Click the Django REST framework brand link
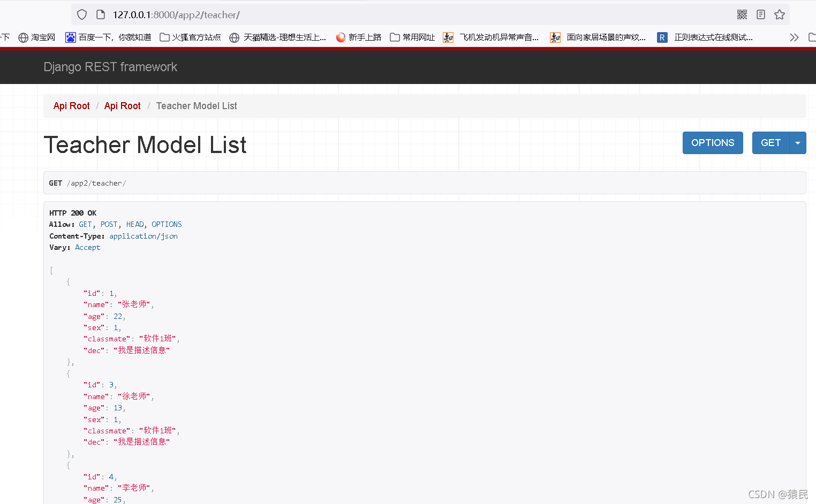The width and height of the screenshot is (816, 504). [x=110, y=67]
